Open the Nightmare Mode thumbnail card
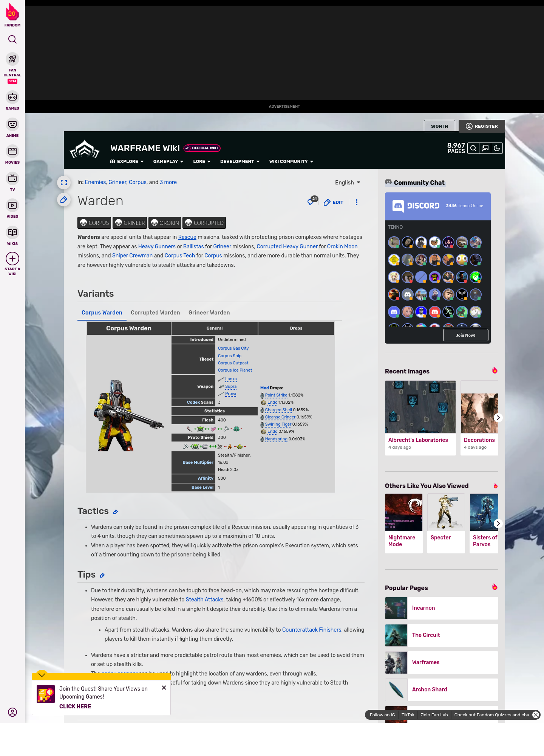Viewport: 544px width, 756px height. pyautogui.click(x=404, y=524)
